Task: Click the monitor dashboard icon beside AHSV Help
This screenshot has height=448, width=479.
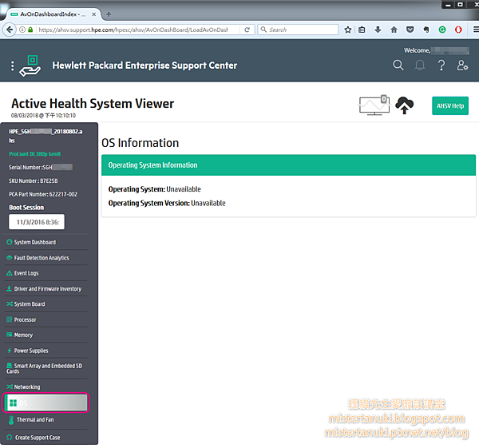Action: pyautogui.click(x=374, y=105)
